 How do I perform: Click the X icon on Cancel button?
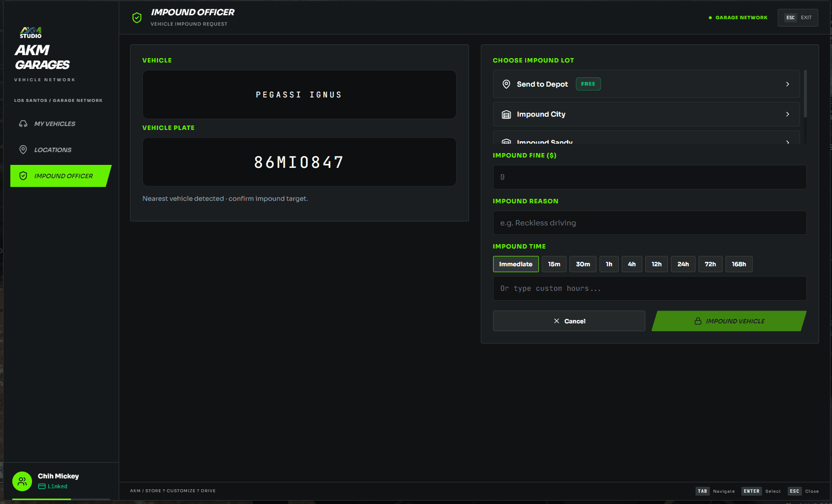tap(557, 321)
